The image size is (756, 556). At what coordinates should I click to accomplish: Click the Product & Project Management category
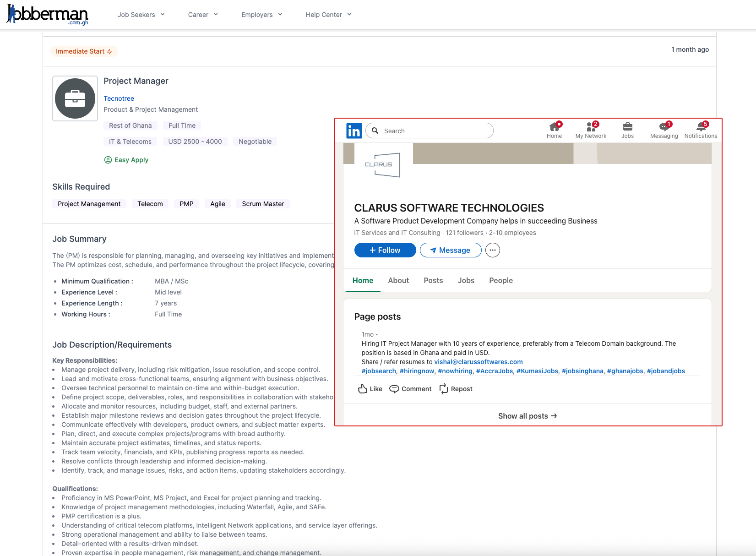click(x=151, y=109)
